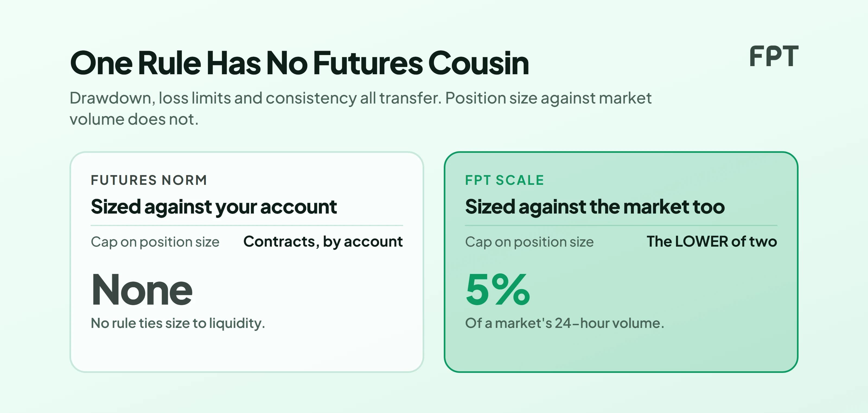
Task: Click 'Cap on position size' in the Futures Norm card
Action: tap(155, 242)
